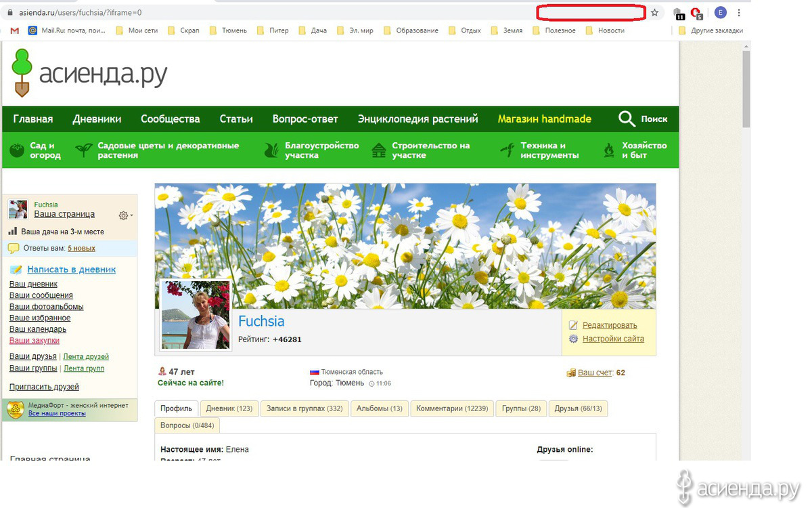
Task: Open the Питер bookmarks folder
Action: pyautogui.click(x=272, y=30)
